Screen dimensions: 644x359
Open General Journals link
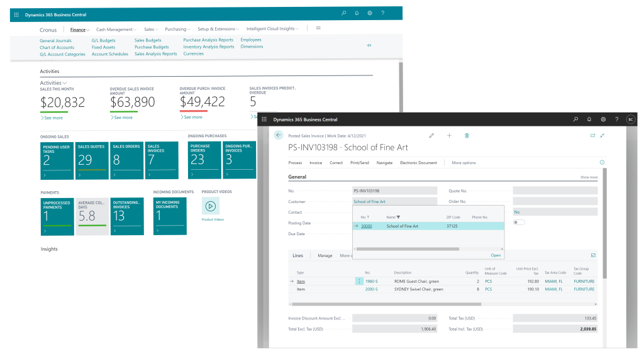[x=55, y=41]
